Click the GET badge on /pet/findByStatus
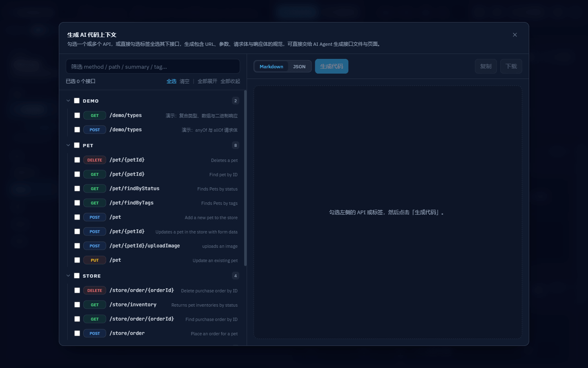Screen dimensions: 588x368 click(95, 188)
